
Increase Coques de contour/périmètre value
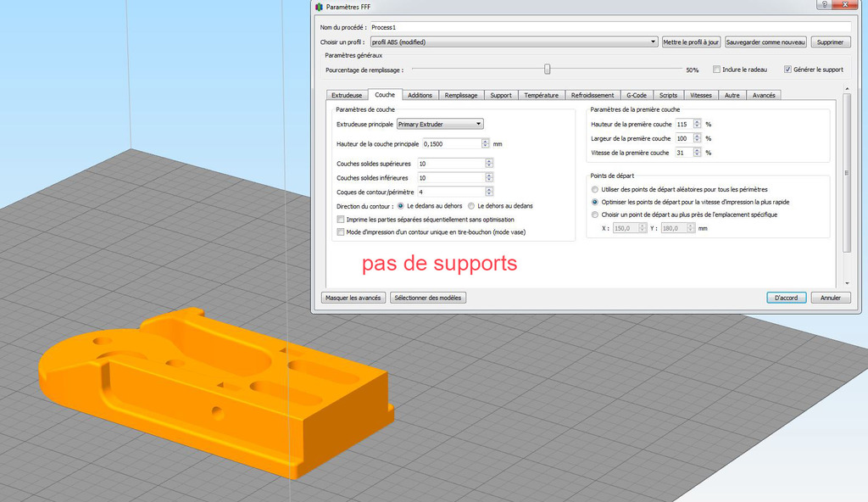point(488,188)
